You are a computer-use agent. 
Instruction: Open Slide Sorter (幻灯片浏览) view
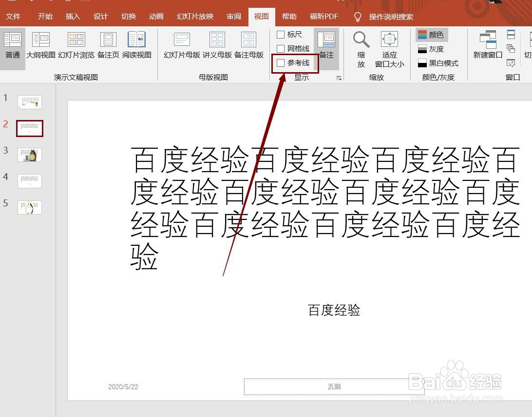tap(76, 45)
